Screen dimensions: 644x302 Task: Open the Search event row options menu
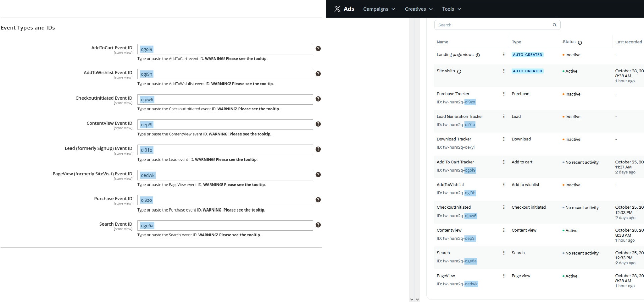(504, 253)
